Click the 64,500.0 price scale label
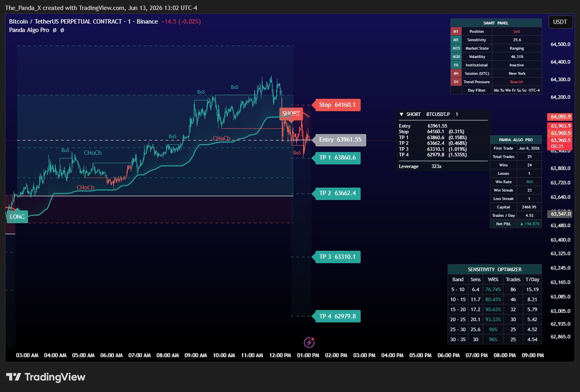580x392 pixels. point(560,44)
